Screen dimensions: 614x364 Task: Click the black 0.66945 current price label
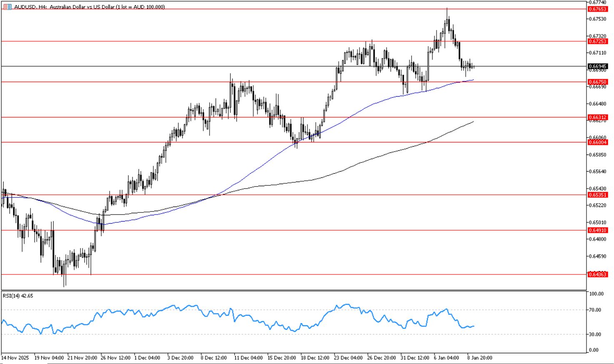coord(597,66)
